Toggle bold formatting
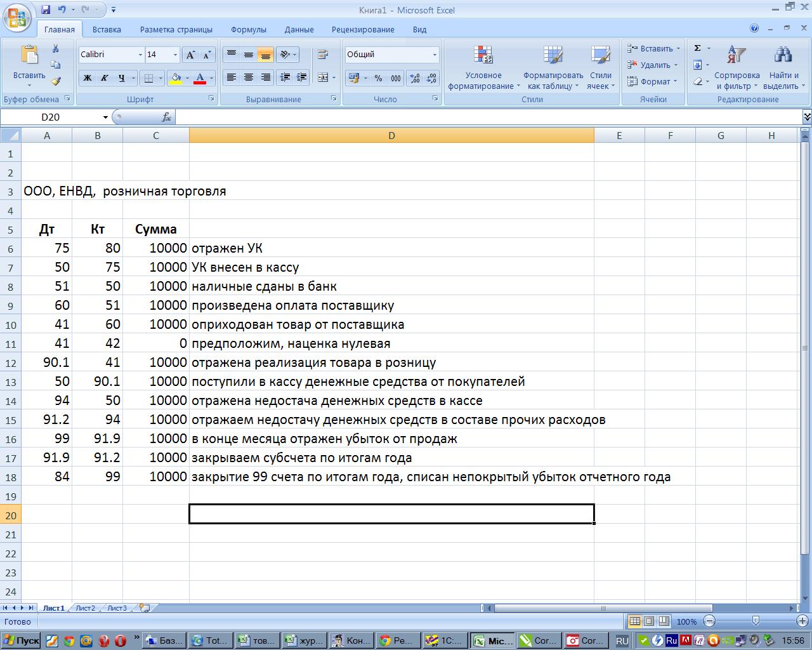The width and height of the screenshot is (812, 650). click(x=88, y=78)
